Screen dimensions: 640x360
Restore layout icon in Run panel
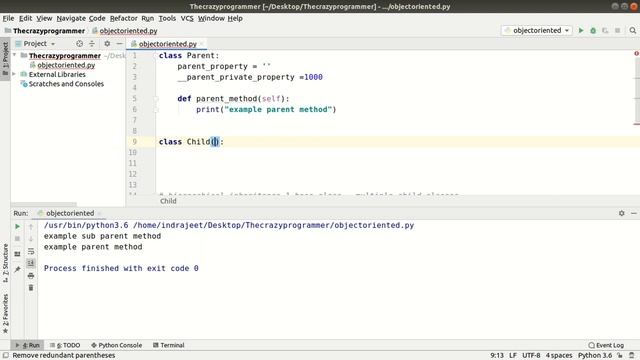(x=17, y=254)
